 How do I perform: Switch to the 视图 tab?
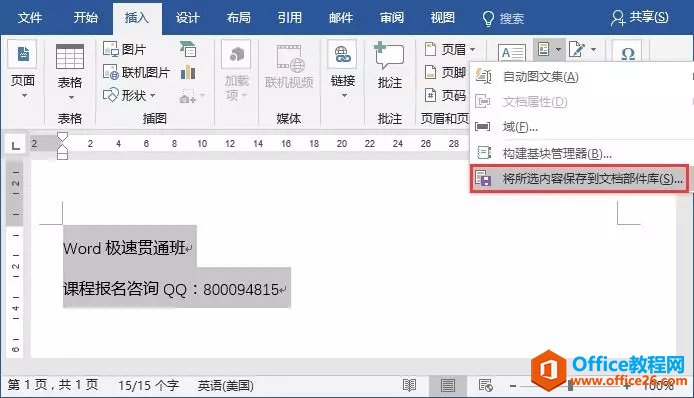[443, 18]
